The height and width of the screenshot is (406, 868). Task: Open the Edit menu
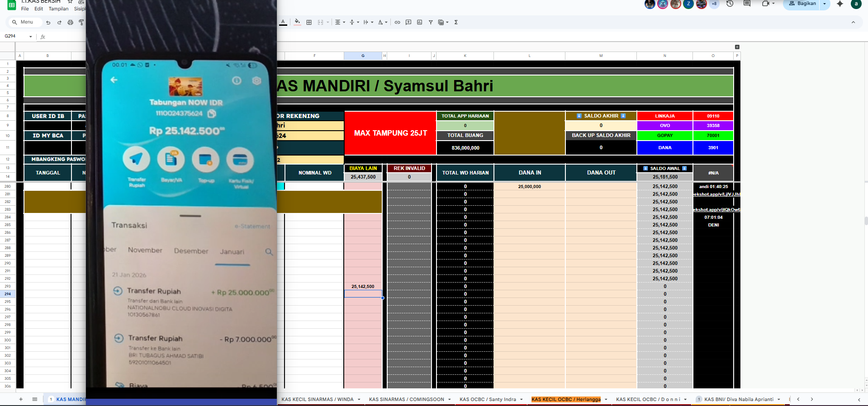click(x=39, y=9)
